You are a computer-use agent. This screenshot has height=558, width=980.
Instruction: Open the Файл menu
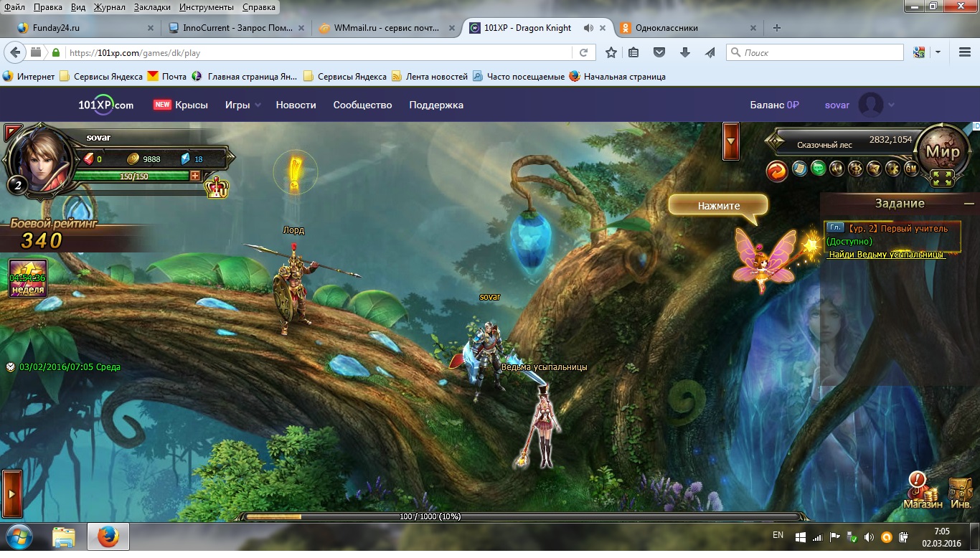14,7
